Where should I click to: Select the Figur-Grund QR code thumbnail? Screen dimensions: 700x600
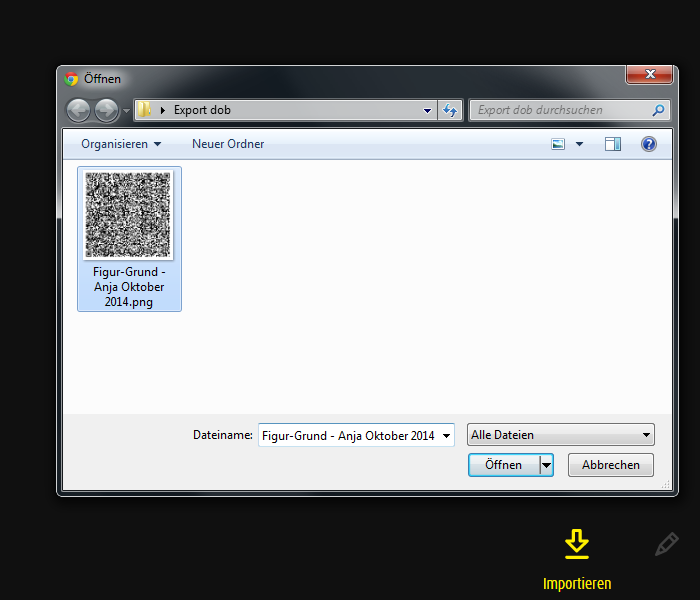click(x=128, y=215)
